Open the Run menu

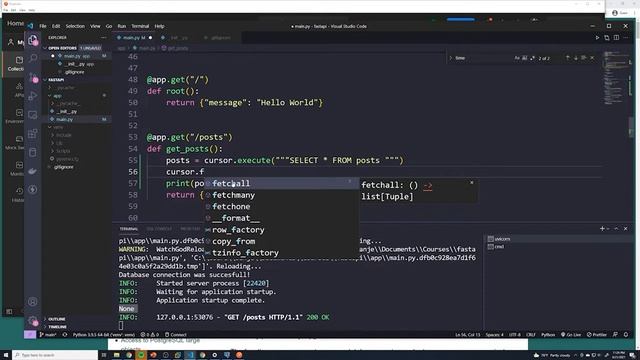[x=122, y=26]
